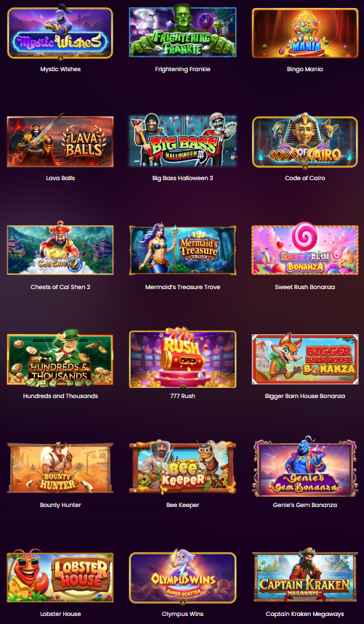
Task: Choose the Code of Cairo game tile
Action: click(x=304, y=141)
